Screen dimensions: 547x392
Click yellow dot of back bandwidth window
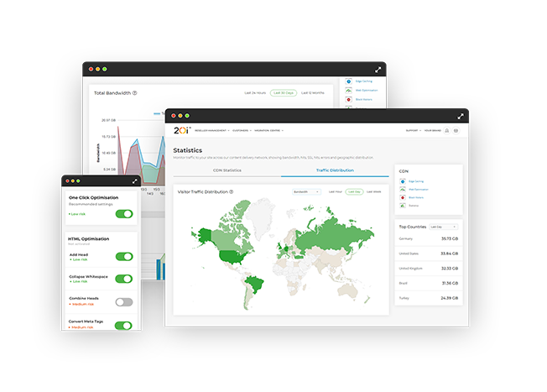coord(97,69)
